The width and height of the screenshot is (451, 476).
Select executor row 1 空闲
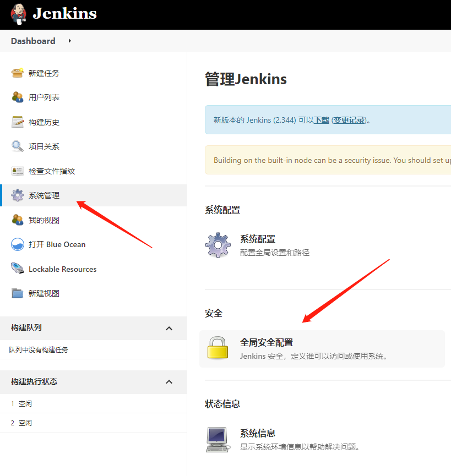tap(93, 403)
